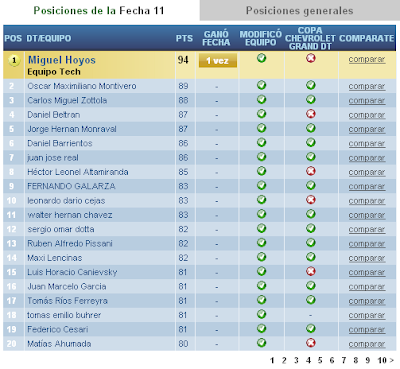Image resolution: width=400 pixels, height=369 pixels.
Task: Click juan jose real's Copa Chevrolet check icon
Action: click(x=311, y=157)
